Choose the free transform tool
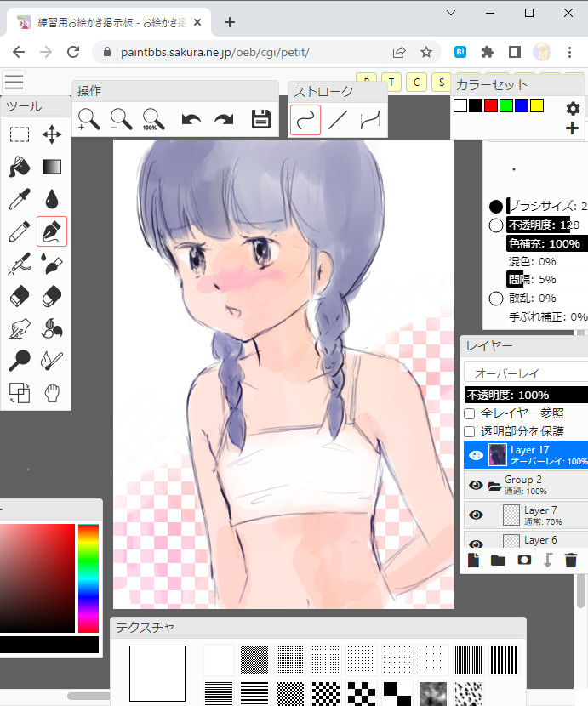The image size is (588, 706). point(20,393)
